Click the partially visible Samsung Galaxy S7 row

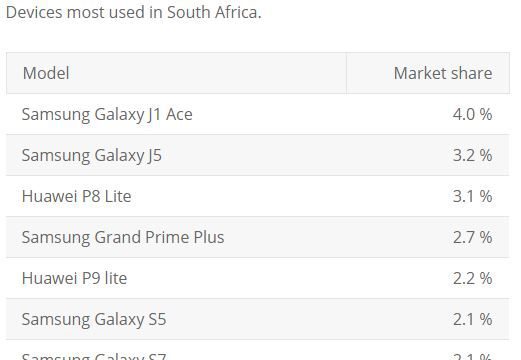(x=257, y=350)
